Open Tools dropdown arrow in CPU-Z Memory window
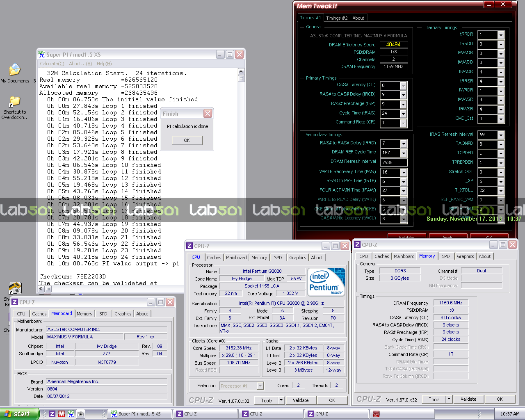 point(449,399)
